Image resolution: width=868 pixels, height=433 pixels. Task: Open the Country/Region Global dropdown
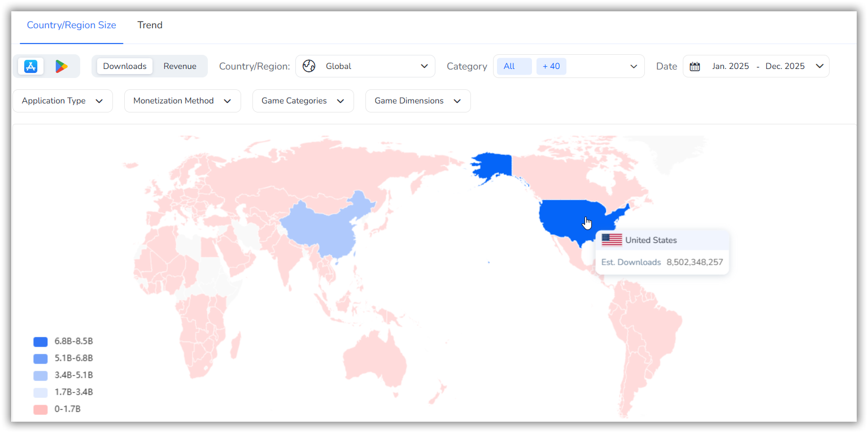365,66
